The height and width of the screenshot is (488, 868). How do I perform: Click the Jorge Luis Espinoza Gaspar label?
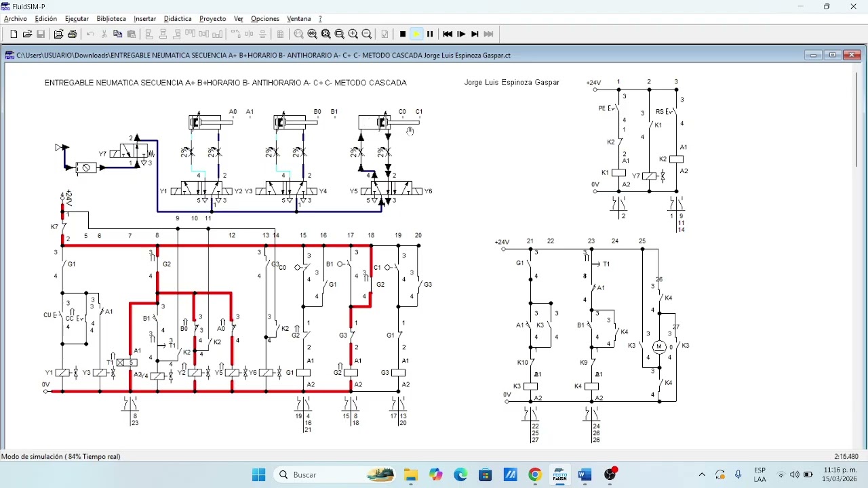pyautogui.click(x=512, y=83)
